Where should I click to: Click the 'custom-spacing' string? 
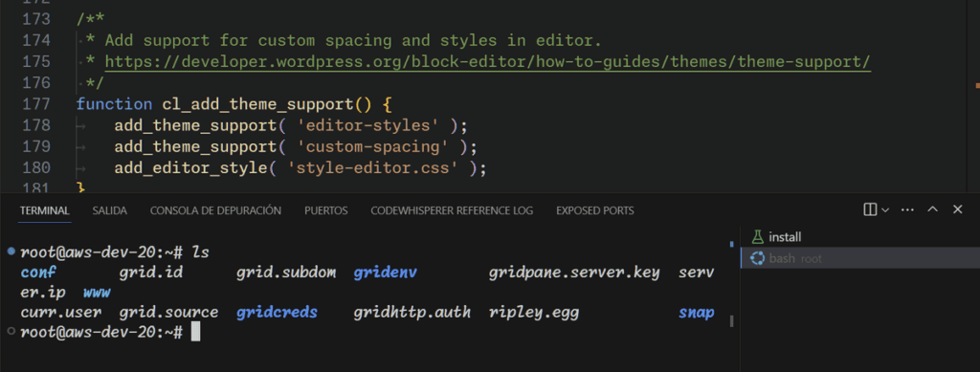click(x=372, y=146)
